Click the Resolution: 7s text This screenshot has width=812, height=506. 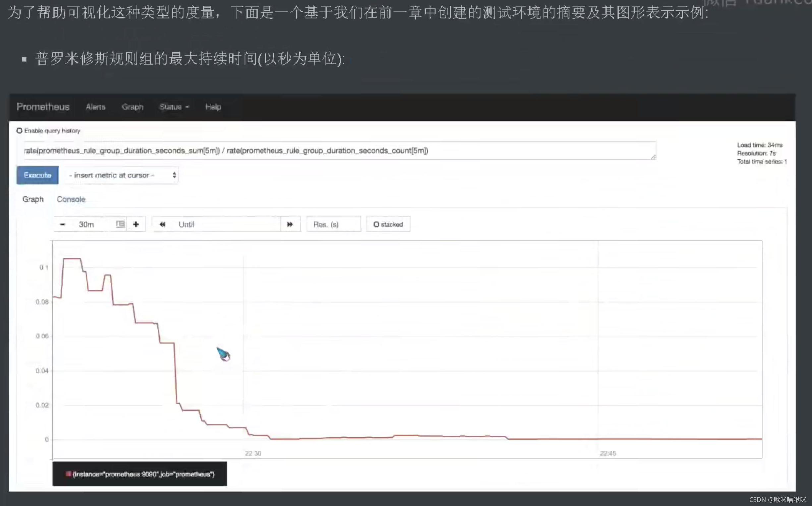pyautogui.click(x=756, y=153)
